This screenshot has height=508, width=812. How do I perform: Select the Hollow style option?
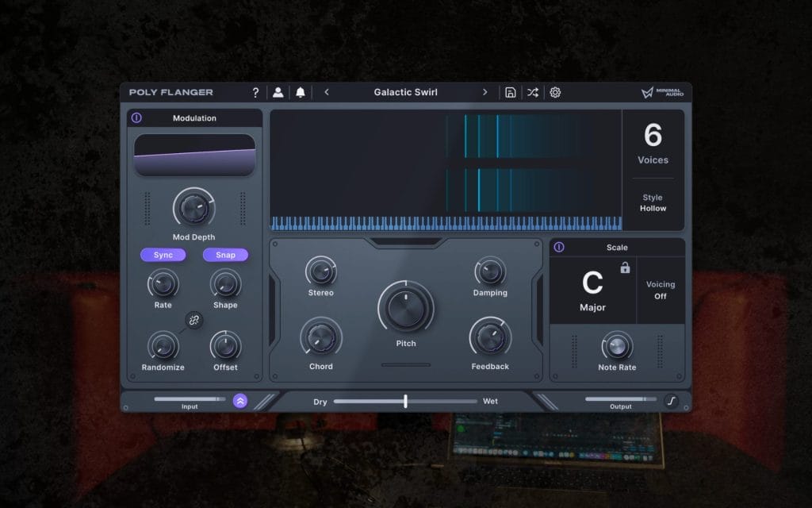[653, 203]
